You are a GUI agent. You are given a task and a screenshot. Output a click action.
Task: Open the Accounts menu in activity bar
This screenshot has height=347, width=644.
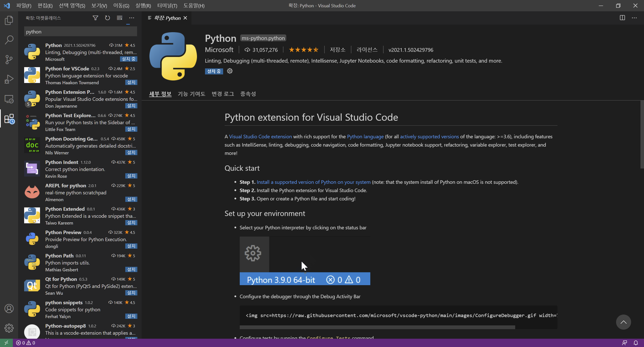tap(9, 309)
